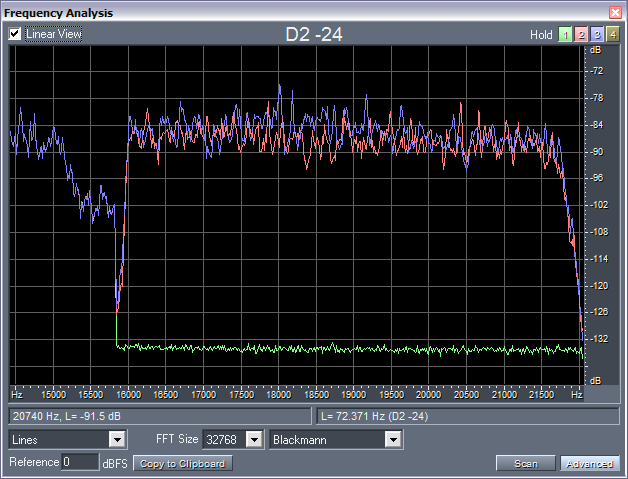Toggle Hold button 4 (olive)
Image resolution: width=628 pixels, height=479 pixels.
click(x=613, y=35)
